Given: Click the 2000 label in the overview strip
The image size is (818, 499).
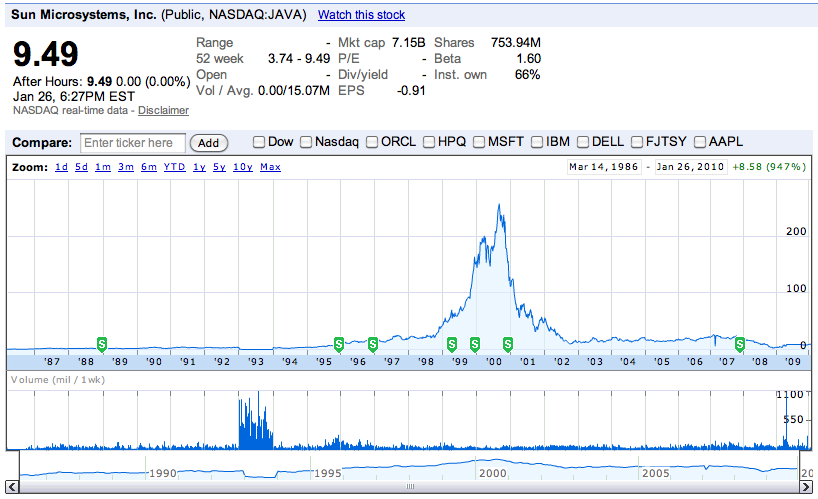Looking at the screenshot, I should 493,473.
